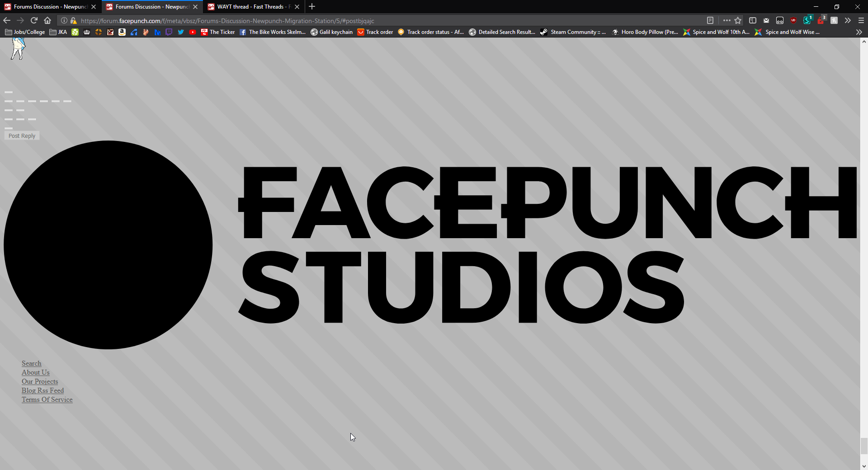This screenshot has width=868, height=470.
Task: Open the Blog Rss Feed link
Action: (x=43, y=390)
